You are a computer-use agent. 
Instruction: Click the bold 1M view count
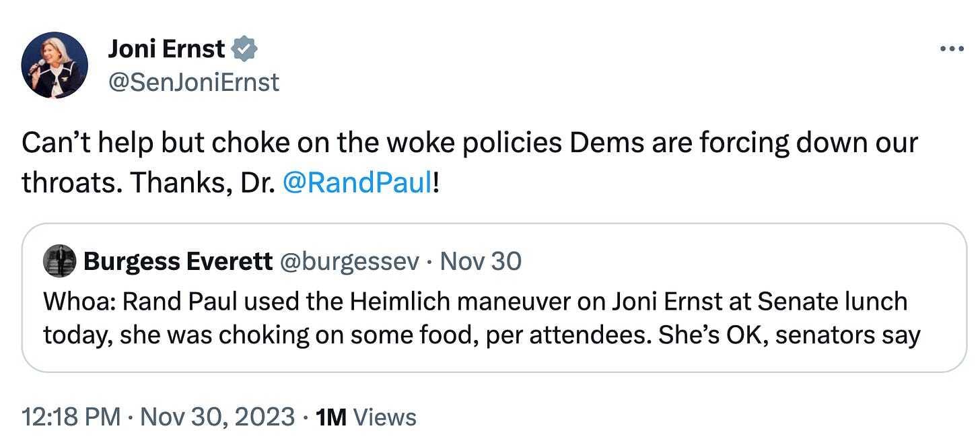331,417
